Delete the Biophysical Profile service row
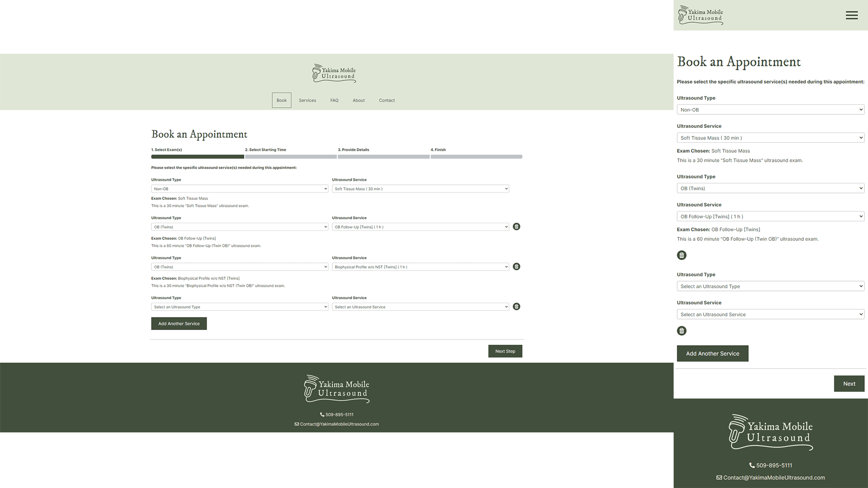 point(516,267)
